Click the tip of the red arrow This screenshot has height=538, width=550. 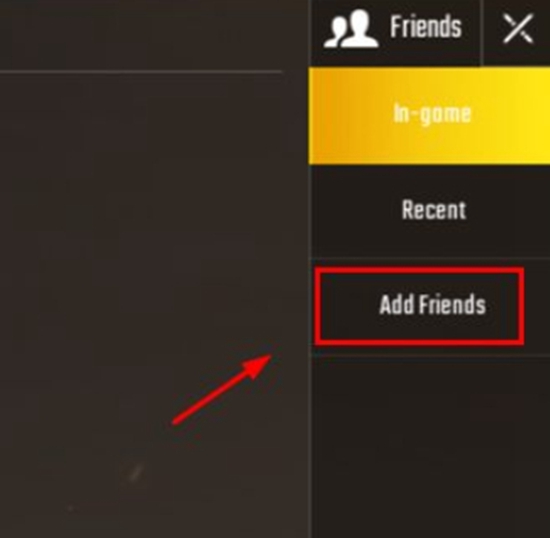tap(270, 356)
